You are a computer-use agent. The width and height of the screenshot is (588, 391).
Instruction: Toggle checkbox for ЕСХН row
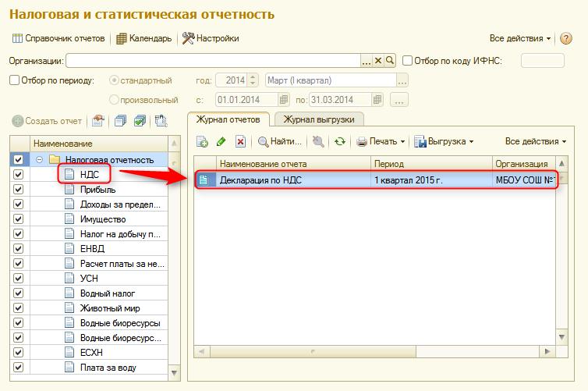coord(18,352)
